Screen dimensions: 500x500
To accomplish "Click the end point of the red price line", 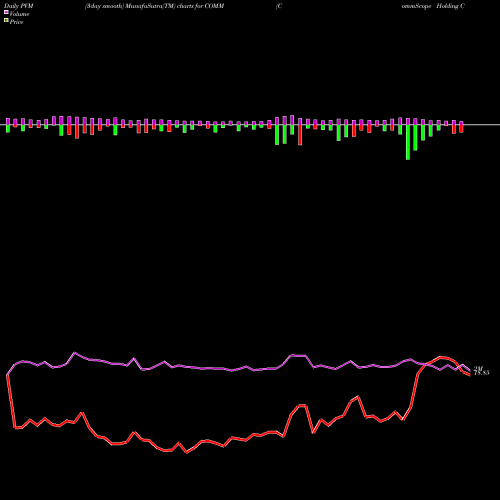I will click(470, 375).
